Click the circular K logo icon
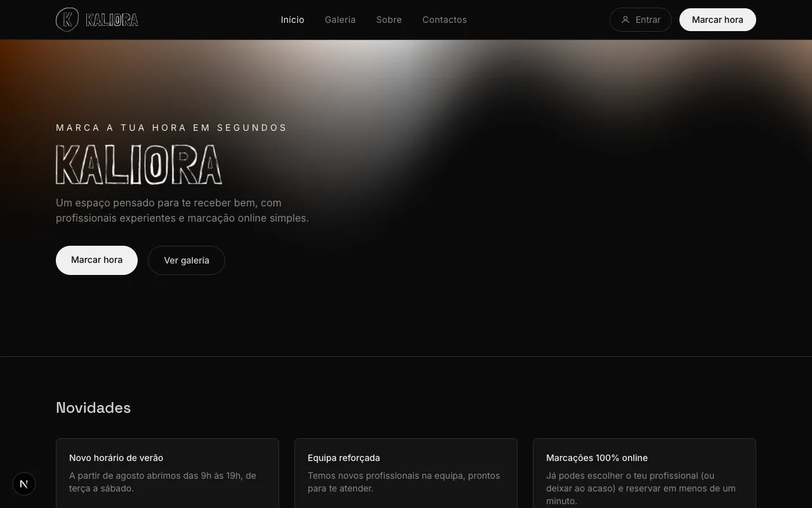This screenshot has height=508, width=812. coord(67,20)
